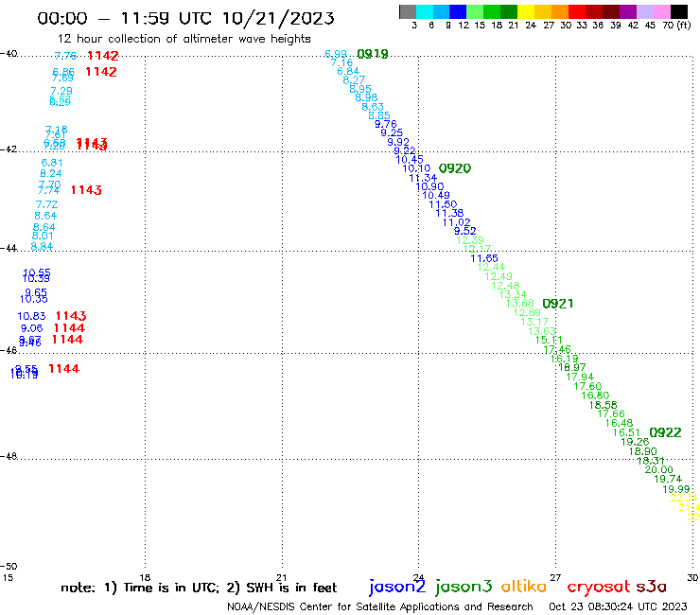Image resolution: width=700 pixels, height=615 pixels.
Task: Click the latitude axis label -44
Action: coord(9,248)
